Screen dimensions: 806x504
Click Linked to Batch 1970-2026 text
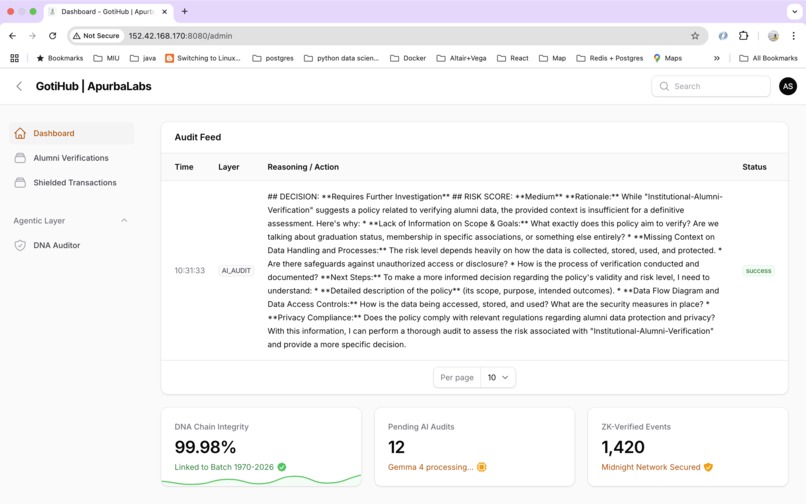pyautogui.click(x=224, y=467)
